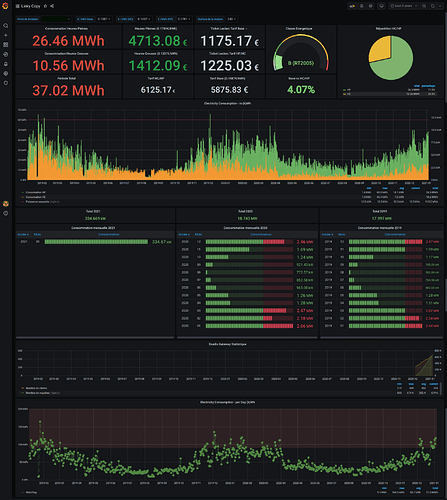Screen dimensions: 447x500
Task: Open the Dashboards icon in sidebar
Action: pyautogui.click(x=6, y=45)
